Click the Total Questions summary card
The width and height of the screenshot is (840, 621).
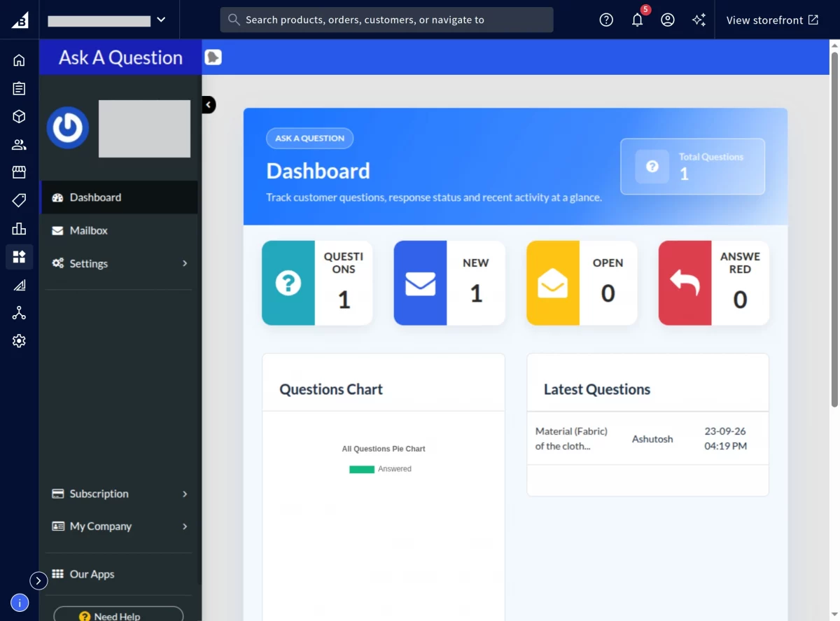(692, 167)
